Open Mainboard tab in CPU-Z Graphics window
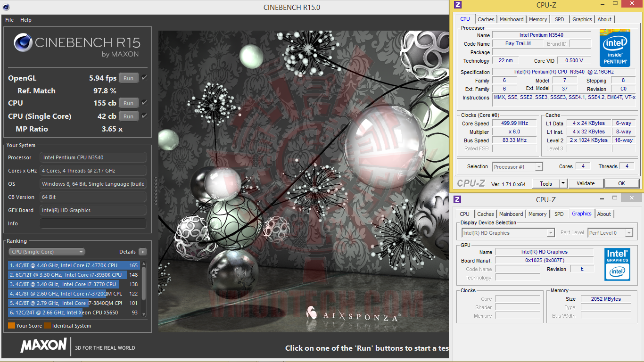The height and width of the screenshot is (362, 644). click(511, 214)
